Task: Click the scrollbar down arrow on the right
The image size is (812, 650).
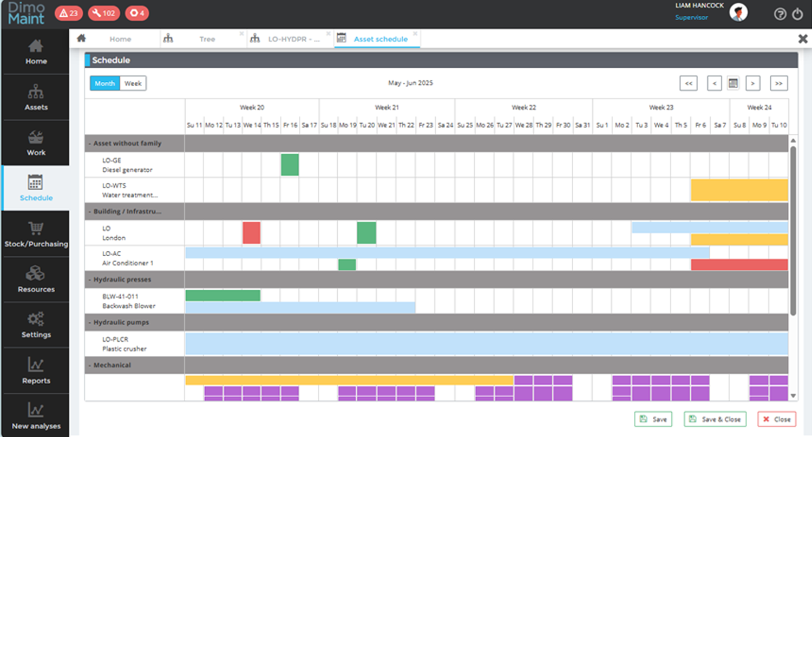Action: (793, 396)
